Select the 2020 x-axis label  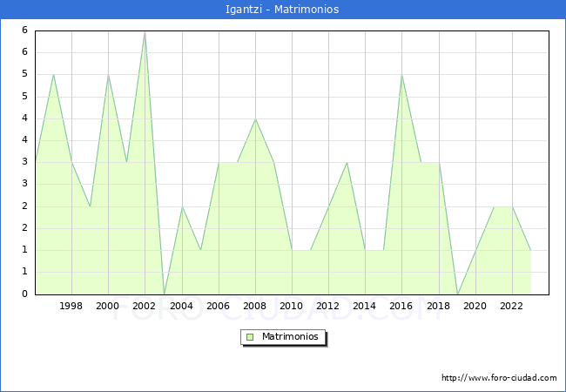tap(475, 306)
